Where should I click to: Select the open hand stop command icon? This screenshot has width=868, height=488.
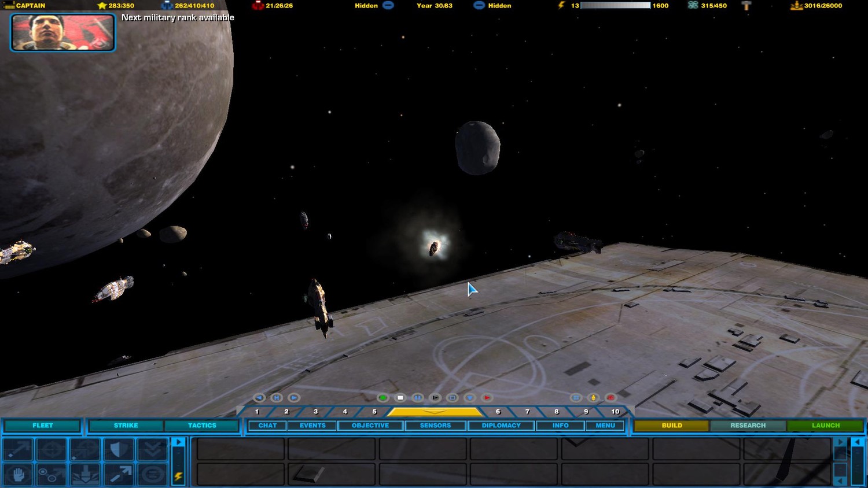click(18, 475)
